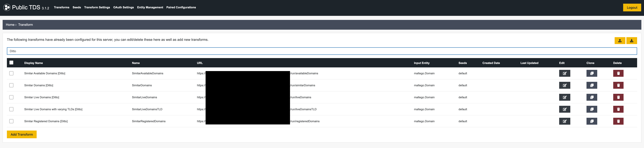
Task: Clone the Similar Live Domains [Ditto] transform
Action: pyautogui.click(x=592, y=97)
